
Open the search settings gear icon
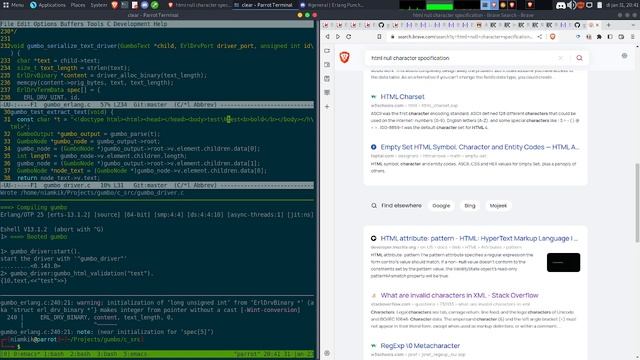624,56
